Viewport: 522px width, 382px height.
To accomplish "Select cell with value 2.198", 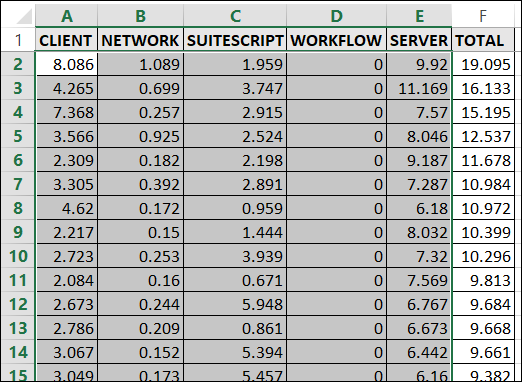I will coord(235,160).
